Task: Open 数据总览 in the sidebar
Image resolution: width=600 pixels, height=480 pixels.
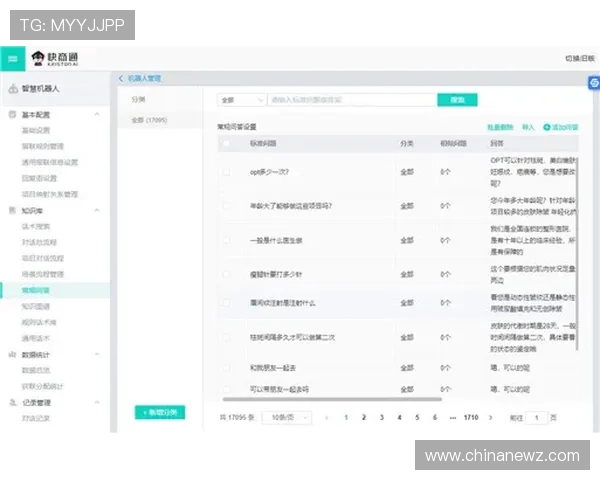Action: (x=36, y=370)
